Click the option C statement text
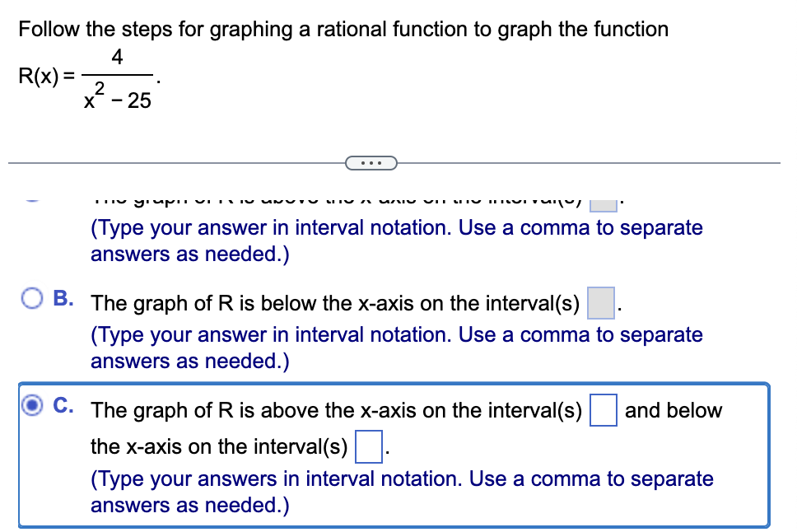797x532 pixels. [329, 411]
